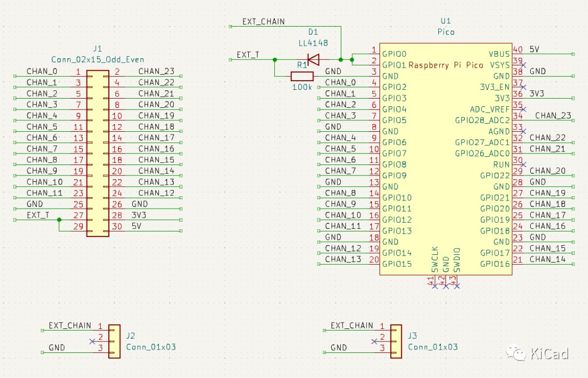Click CHAN_0 label at J1 pin 1

coord(42,71)
